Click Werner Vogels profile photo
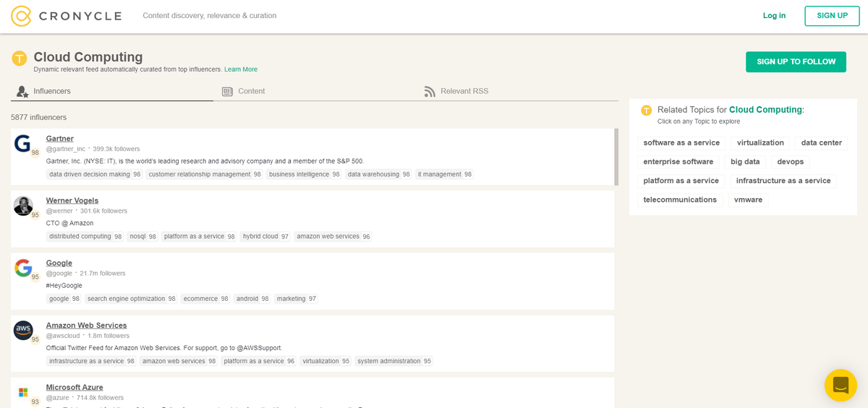The width and height of the screenshot is (868, 408). (23, 205)
